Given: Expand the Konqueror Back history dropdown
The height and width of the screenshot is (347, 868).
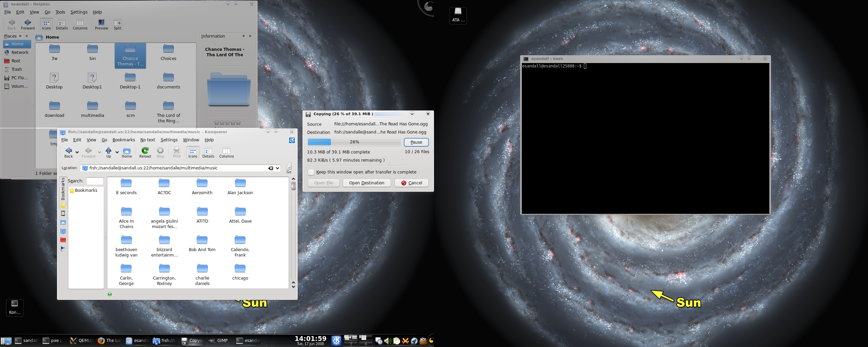Looking at the screenshot, I should [77, 152].
